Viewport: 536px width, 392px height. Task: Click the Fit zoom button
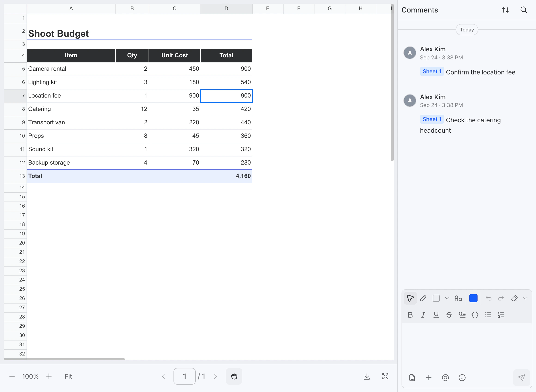68,376
